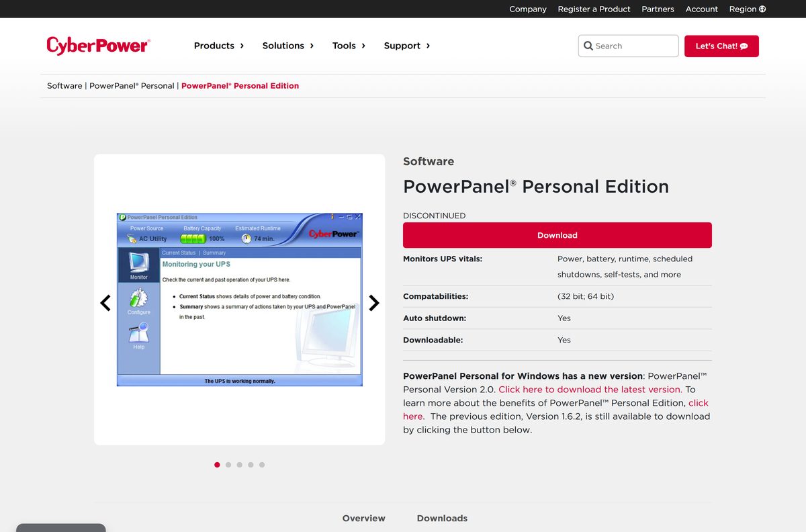This screenshot has width=806, height=532.
Task: Switch to the Downloads tab
Action: pos(442,519)
